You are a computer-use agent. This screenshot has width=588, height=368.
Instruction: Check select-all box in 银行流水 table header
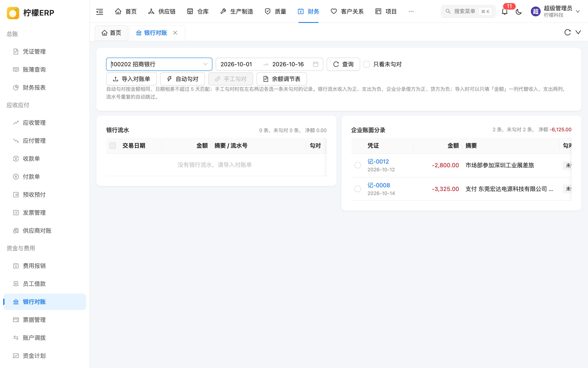[113, 146]
